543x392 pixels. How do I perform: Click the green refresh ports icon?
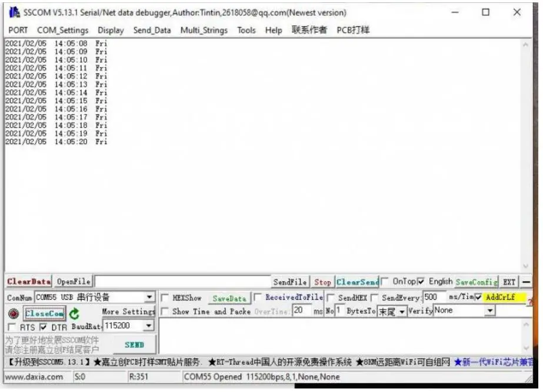pos(74,314)
